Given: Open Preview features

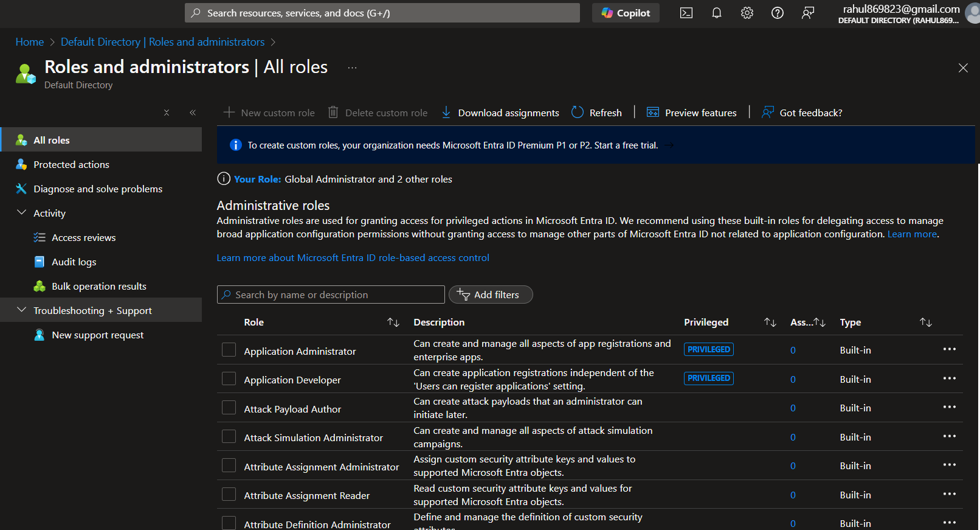Looking at the screenshot, I should (691, 113).
